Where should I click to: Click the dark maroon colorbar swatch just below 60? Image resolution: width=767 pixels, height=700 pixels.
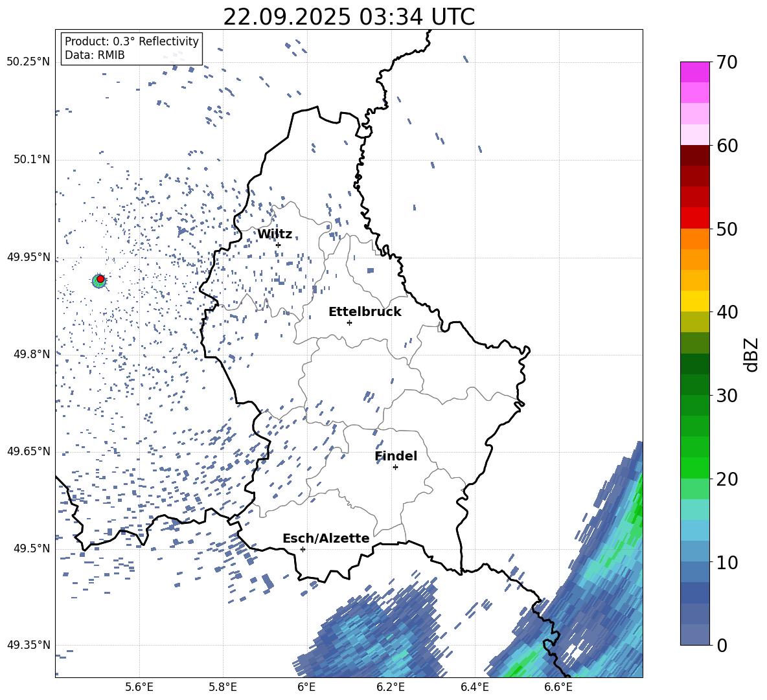tap(694, 155)
